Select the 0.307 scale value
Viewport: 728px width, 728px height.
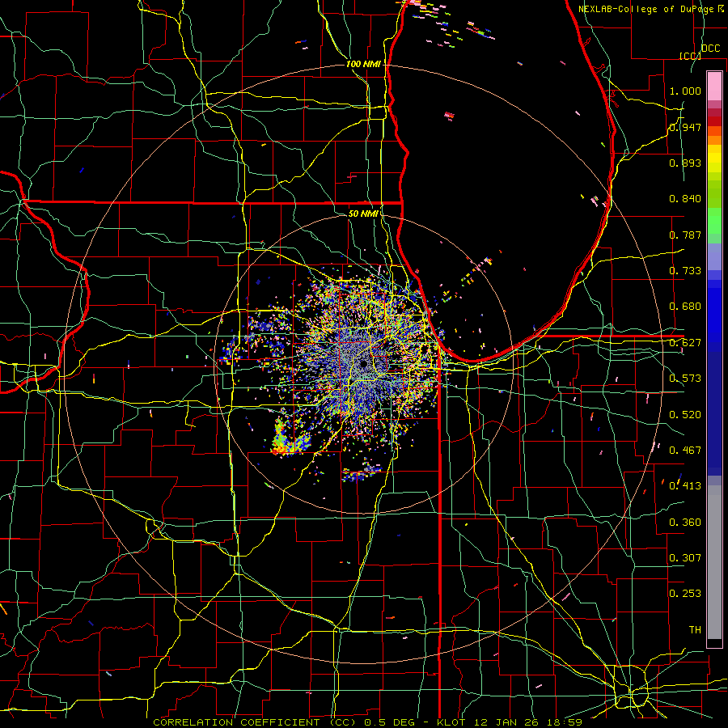coord(685,557)
